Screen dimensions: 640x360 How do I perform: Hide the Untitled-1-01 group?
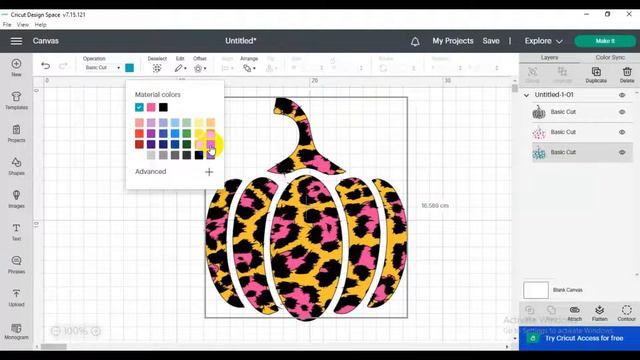click(x=622, y=95)
